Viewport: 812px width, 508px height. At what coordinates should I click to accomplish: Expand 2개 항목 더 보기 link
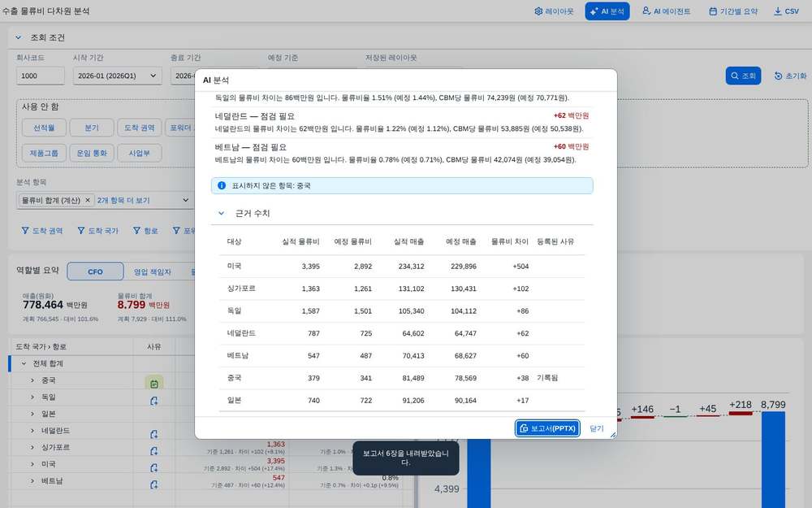(x=123, y=200)
